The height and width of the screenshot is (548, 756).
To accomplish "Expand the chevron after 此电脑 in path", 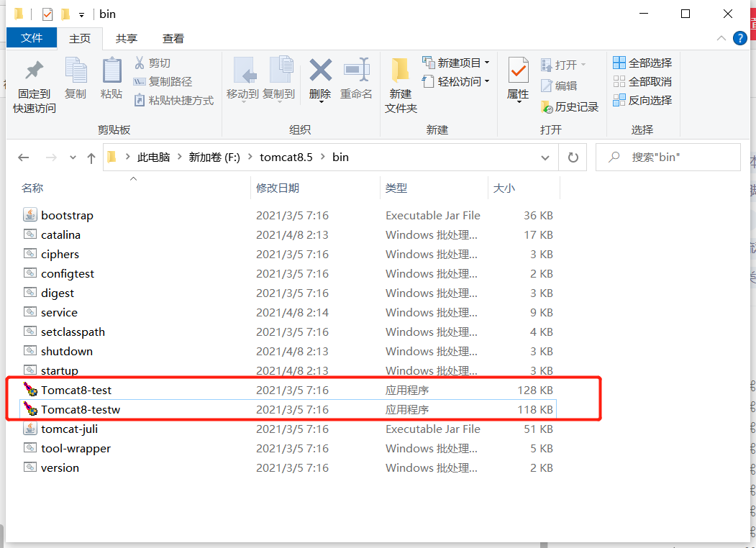I will (x=179, y=157).
